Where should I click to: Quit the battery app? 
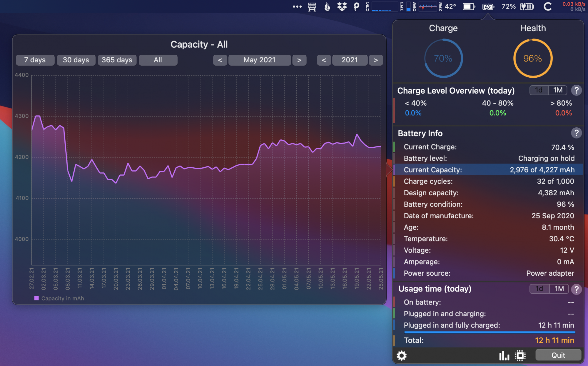coord(558,355)
